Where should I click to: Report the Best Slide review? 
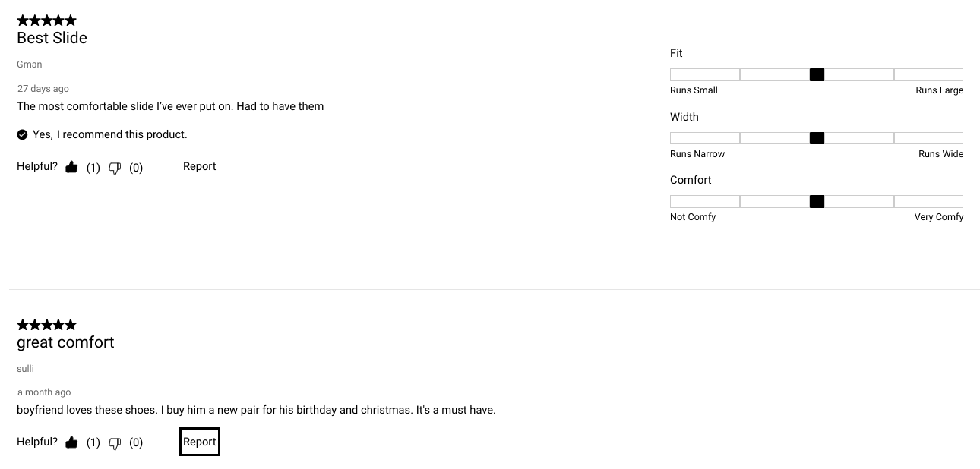tap(200, 166)
